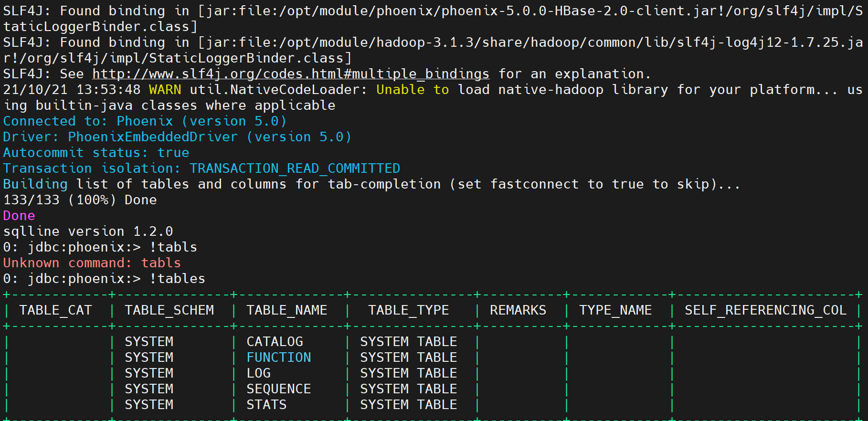Click the TABLE_TYPE column header
Screen dimensions: 868x421
click(x=408, y=310)
